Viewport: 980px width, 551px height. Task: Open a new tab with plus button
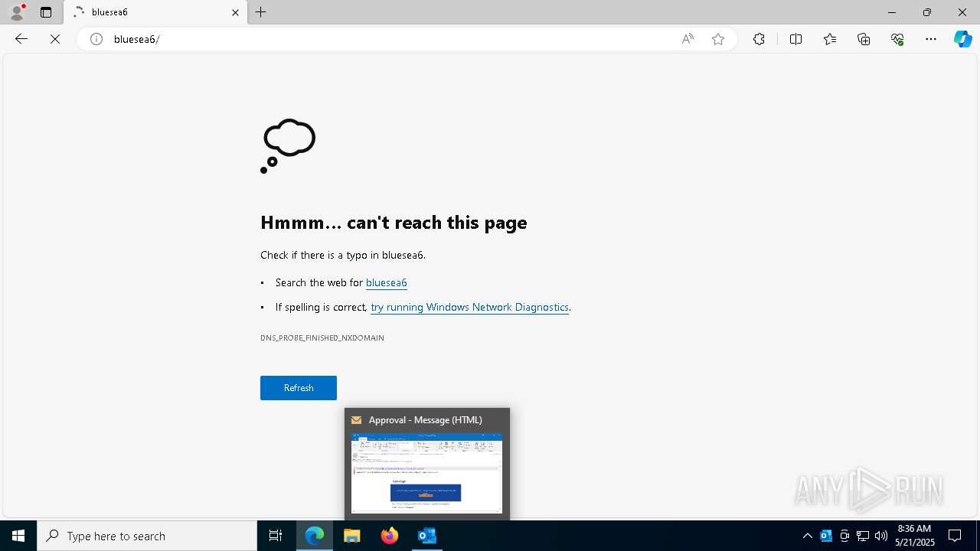point(261,12)
